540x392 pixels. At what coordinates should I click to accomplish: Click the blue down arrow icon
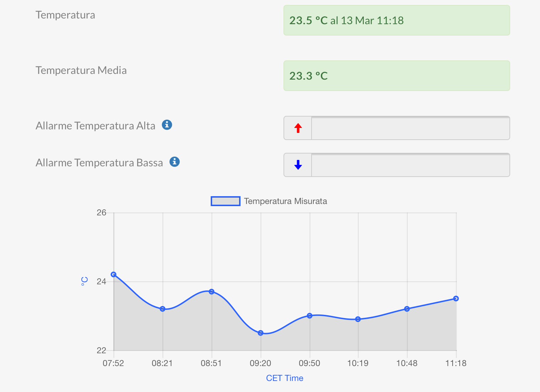298,165
